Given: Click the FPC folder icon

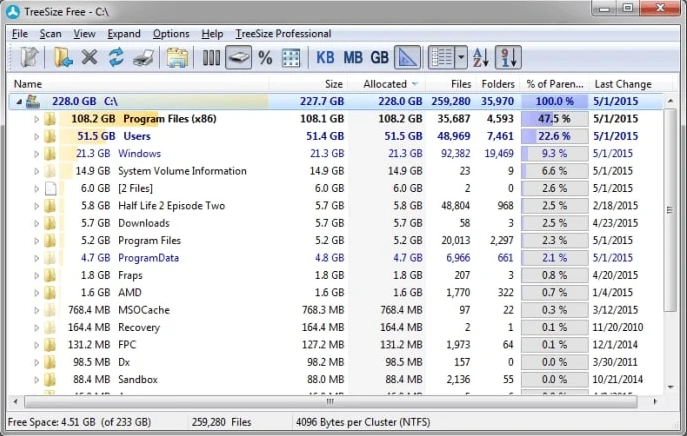Looking at the screenshot, I should [x=50, y=345].
